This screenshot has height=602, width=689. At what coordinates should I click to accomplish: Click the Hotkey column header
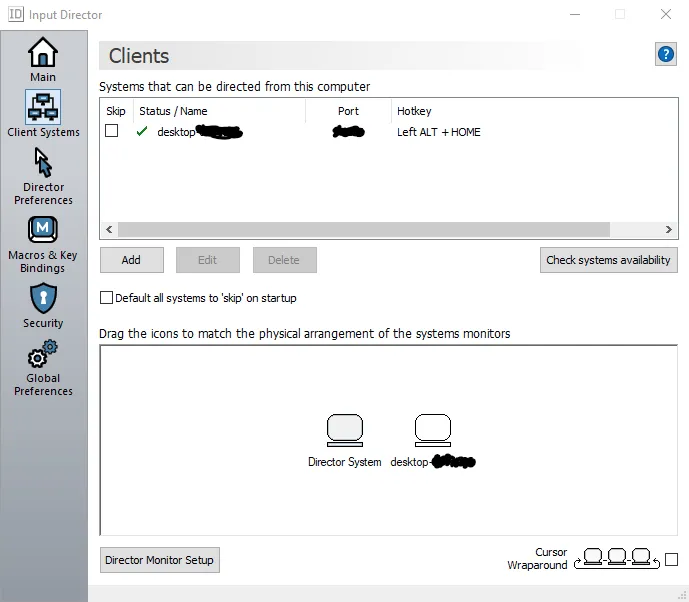414,111
